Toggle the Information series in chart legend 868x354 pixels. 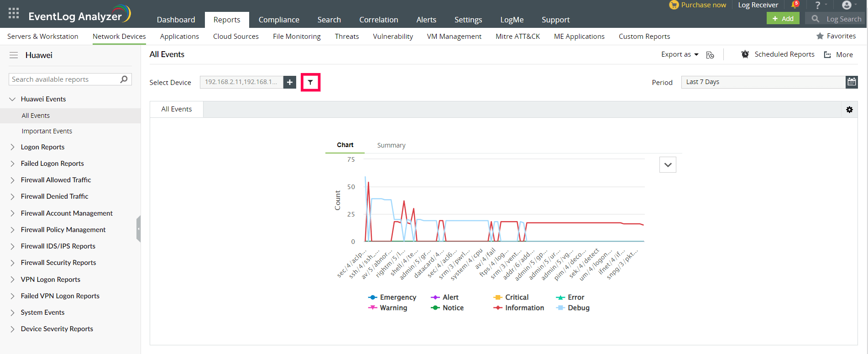tap(518, 308)
